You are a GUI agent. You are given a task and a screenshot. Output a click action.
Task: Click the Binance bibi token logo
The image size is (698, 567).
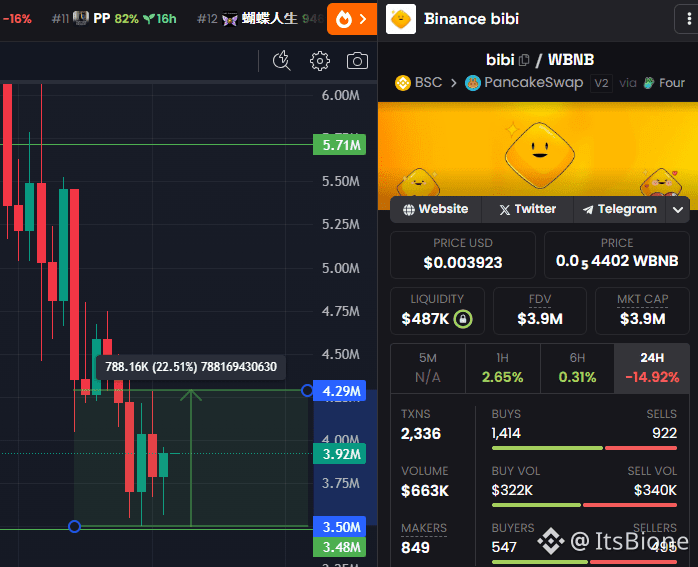(x=401, y=19)
